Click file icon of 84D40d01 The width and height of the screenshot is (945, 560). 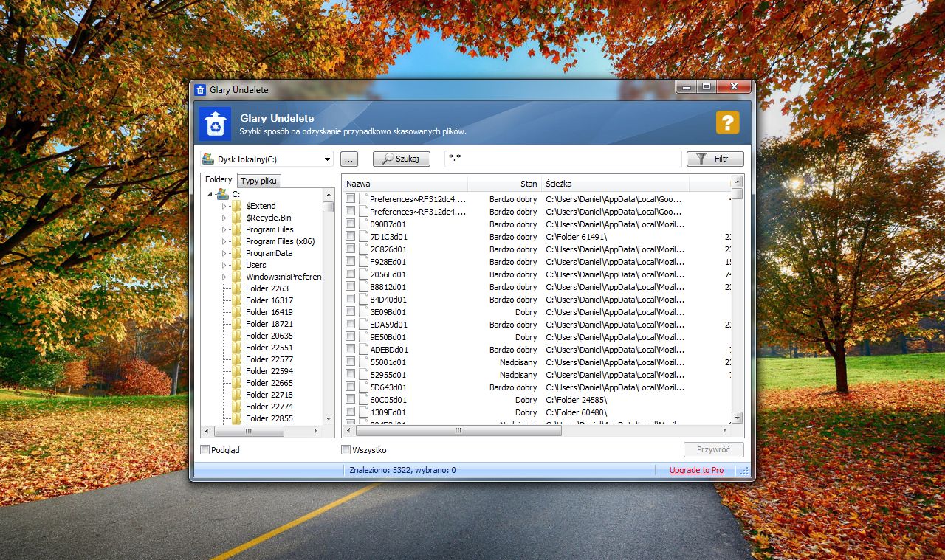click(362, 300)
